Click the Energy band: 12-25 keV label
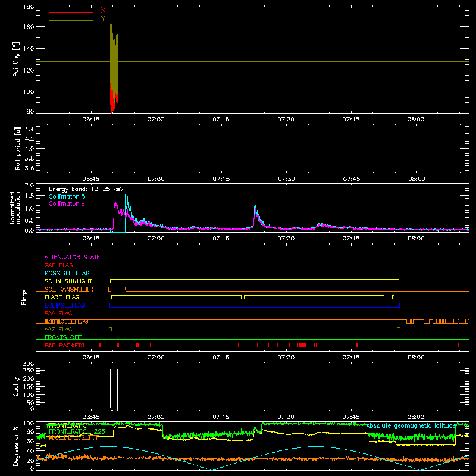The width and height of the screenshot is (476, 476). click(x=86, y=189)
